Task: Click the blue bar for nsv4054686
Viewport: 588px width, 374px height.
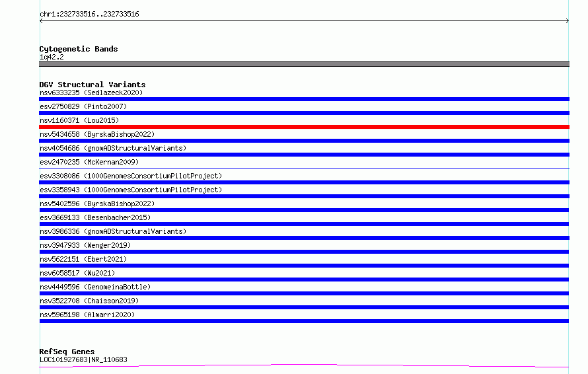Action: click(x=304, y=155)
